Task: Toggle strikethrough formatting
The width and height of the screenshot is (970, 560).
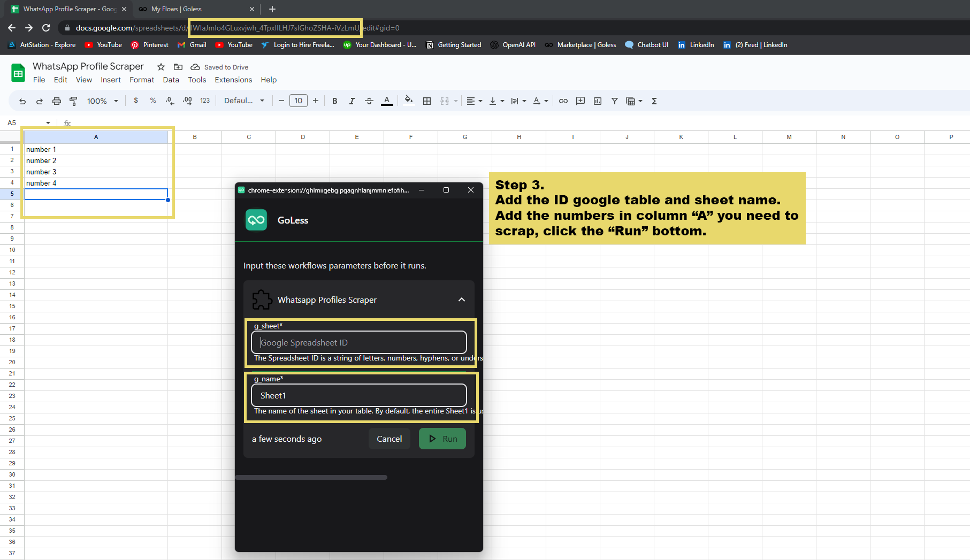Action: click(x=369, y=101)
